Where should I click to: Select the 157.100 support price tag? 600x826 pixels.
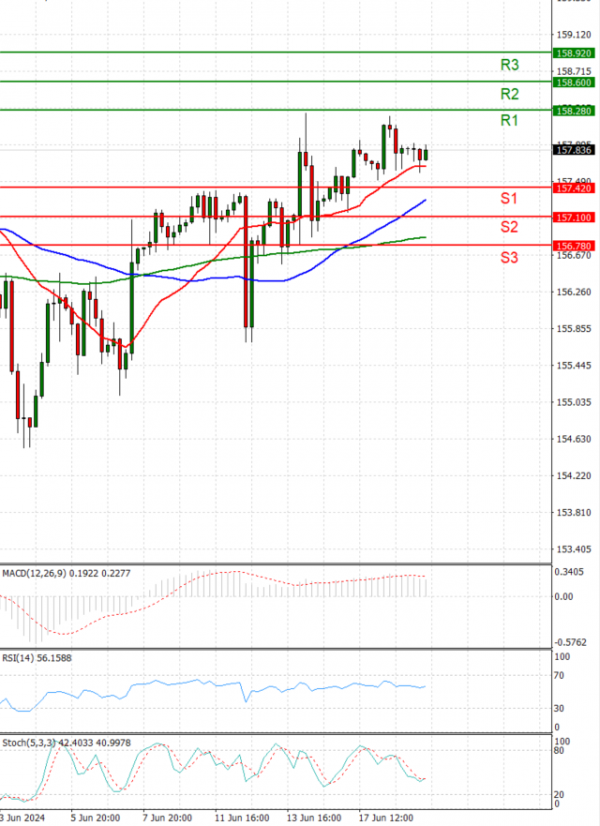pyautogui.click(x=574, y=217)
